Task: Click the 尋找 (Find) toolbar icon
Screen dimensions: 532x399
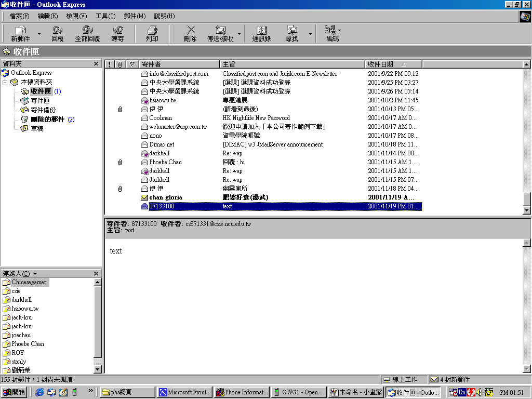Action: pyautogui.click(x=291, y=34)
